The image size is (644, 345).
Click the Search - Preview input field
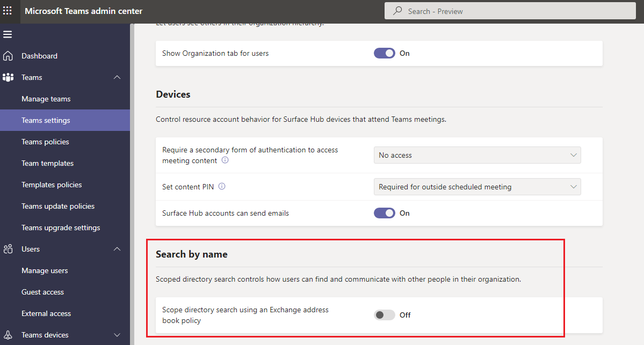click(x=509, y=11)
